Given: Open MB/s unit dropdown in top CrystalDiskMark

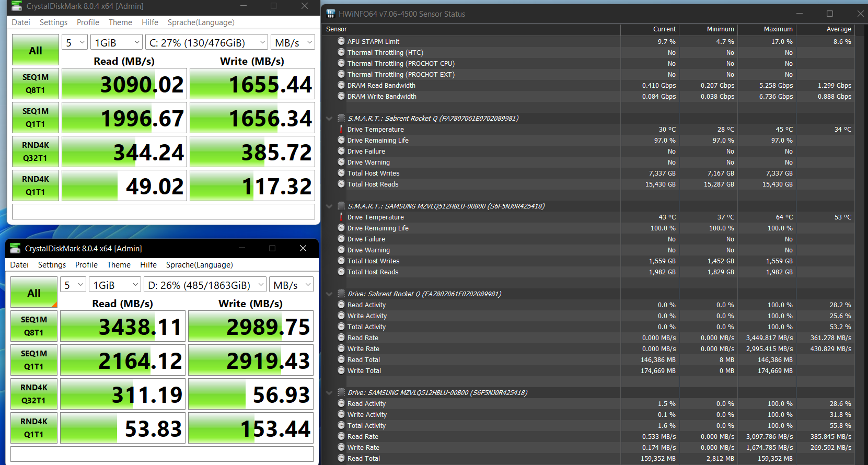Looking at the screenshot, I should pos(293,42).
